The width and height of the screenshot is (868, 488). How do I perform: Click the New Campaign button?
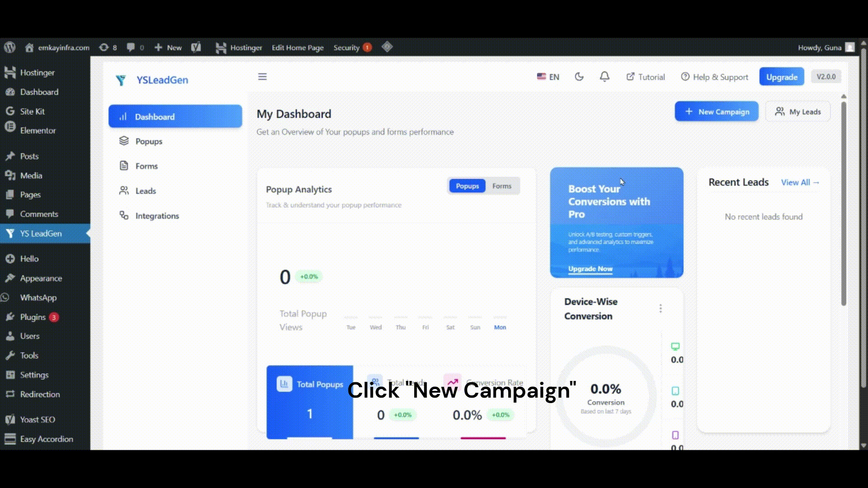[717, 112]
